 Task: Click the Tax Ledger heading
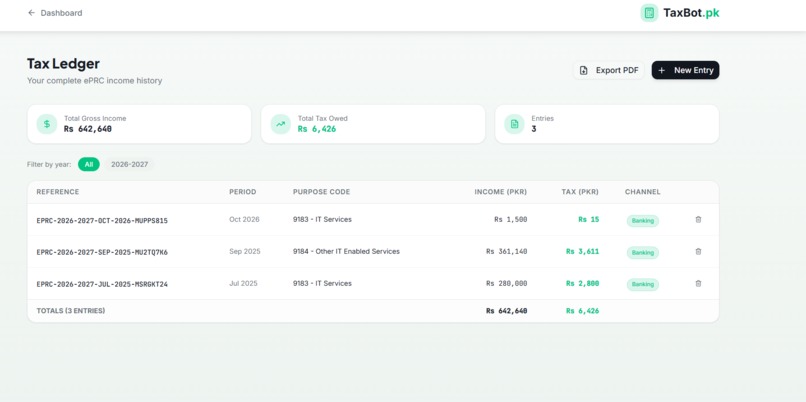pyautogui.click(x=63, y=64)
